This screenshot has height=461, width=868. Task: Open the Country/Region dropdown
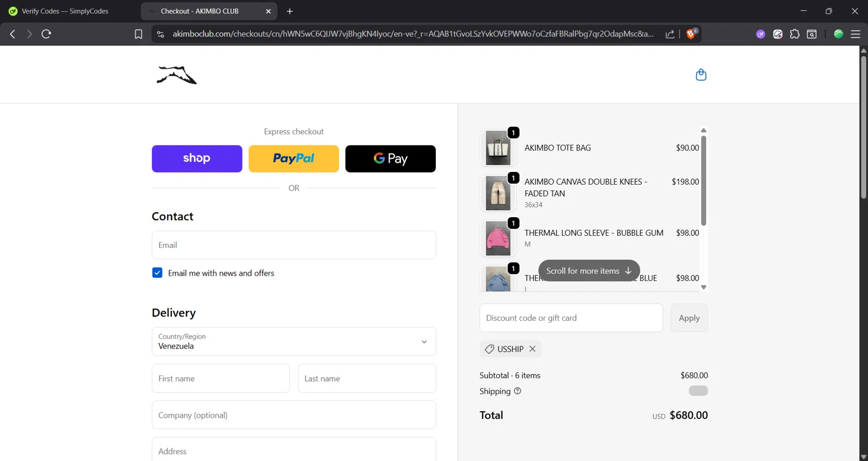coord(293,342)
